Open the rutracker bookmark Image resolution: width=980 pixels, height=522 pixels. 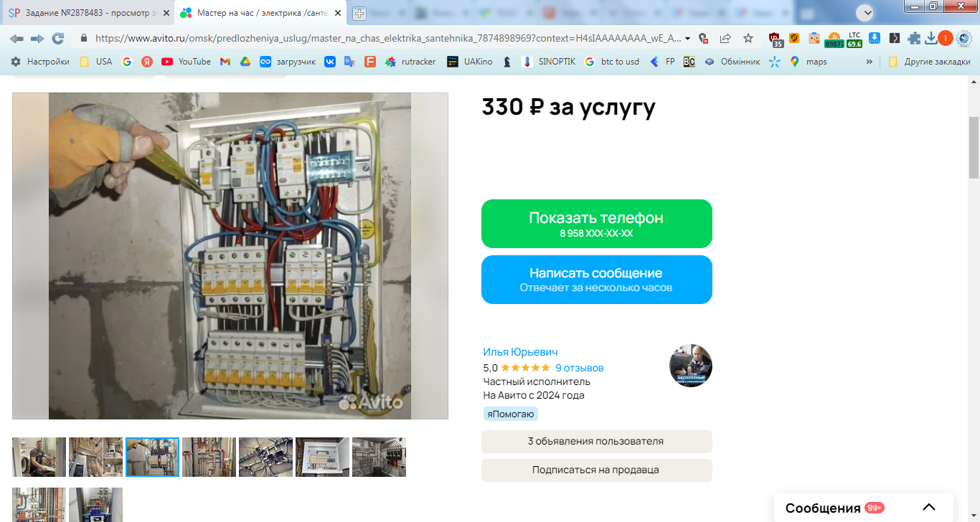[410, 62]
